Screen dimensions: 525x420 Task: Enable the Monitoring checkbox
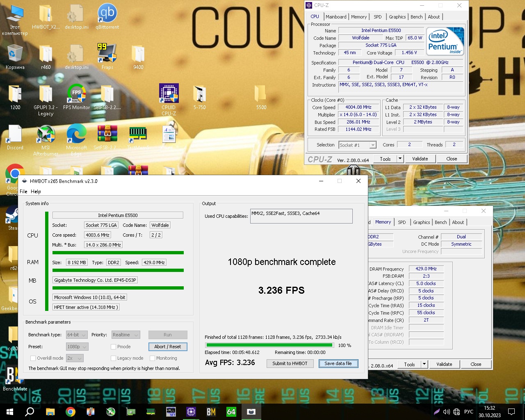tap(153, 358)
